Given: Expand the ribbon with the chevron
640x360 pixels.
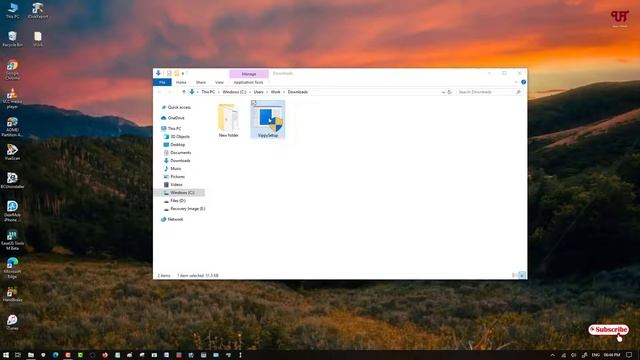Looking at the screenshot, I should (x=516, y=82).
